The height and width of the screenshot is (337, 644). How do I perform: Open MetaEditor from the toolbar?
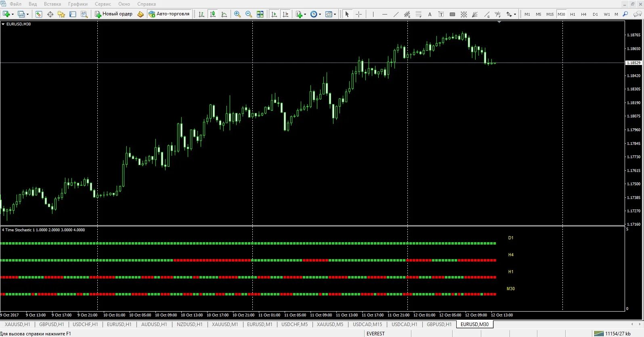[140, 14]
